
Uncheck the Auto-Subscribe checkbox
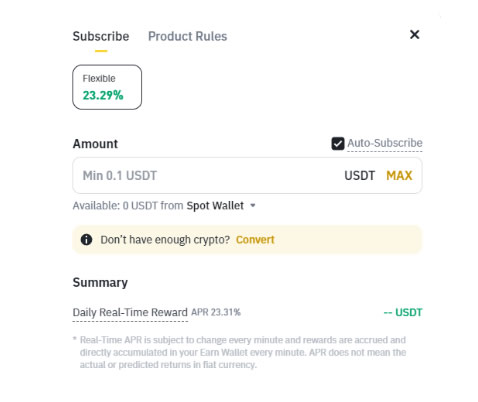pyautogui.click(x=338, y=144)
